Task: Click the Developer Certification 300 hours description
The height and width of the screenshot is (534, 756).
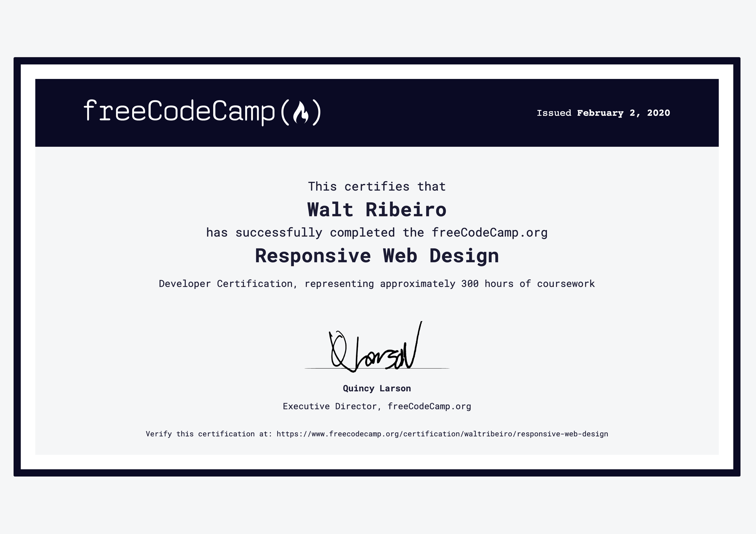Action: point(377,284)
